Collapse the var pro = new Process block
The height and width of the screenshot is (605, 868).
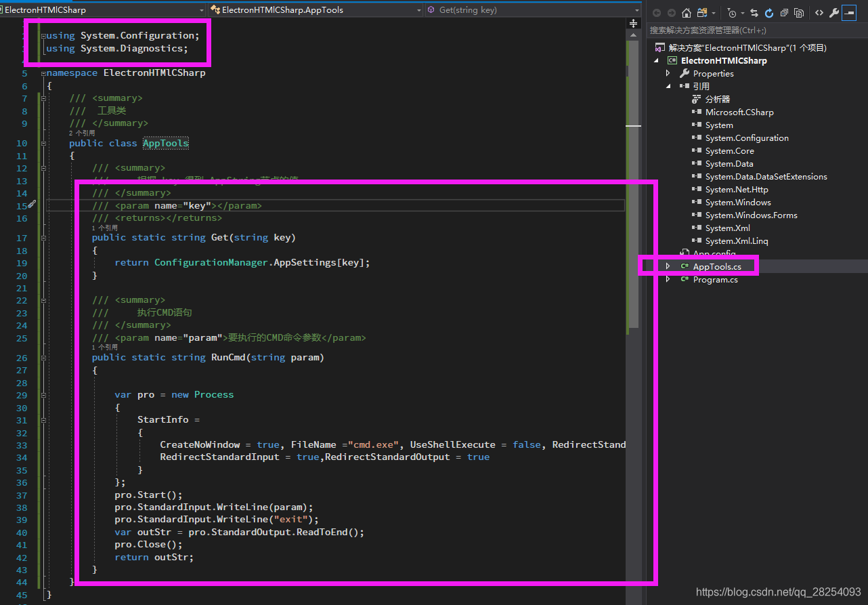(x=44, y=394)
